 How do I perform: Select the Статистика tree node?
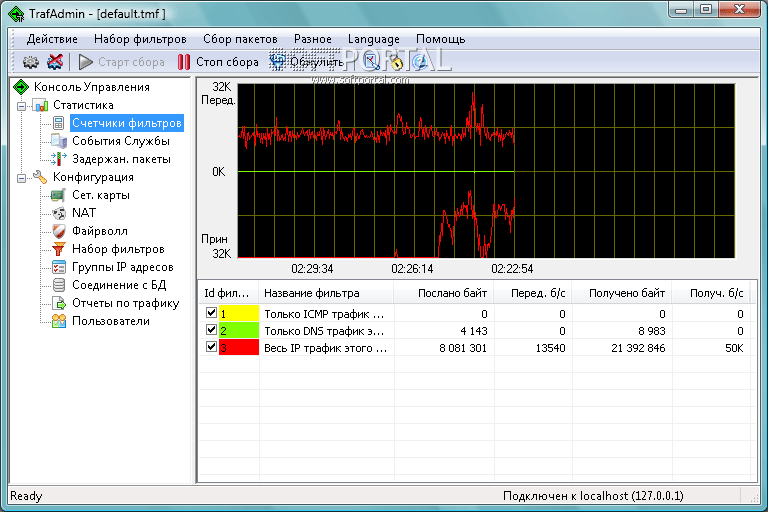pos(83,105)
